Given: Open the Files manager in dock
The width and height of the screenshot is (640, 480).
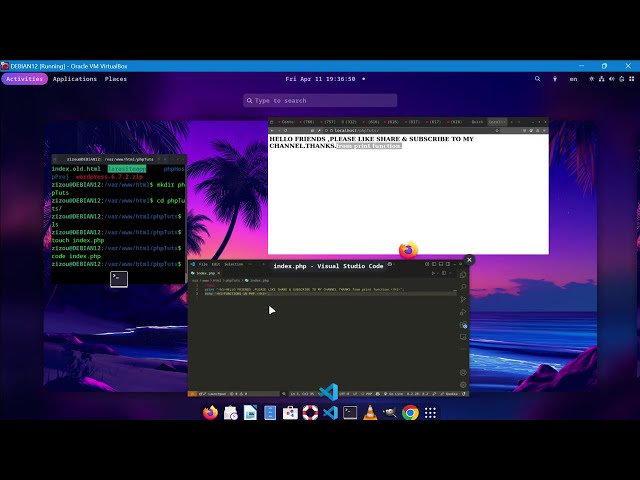Looking at the screenshot, I should pos(270,413).
